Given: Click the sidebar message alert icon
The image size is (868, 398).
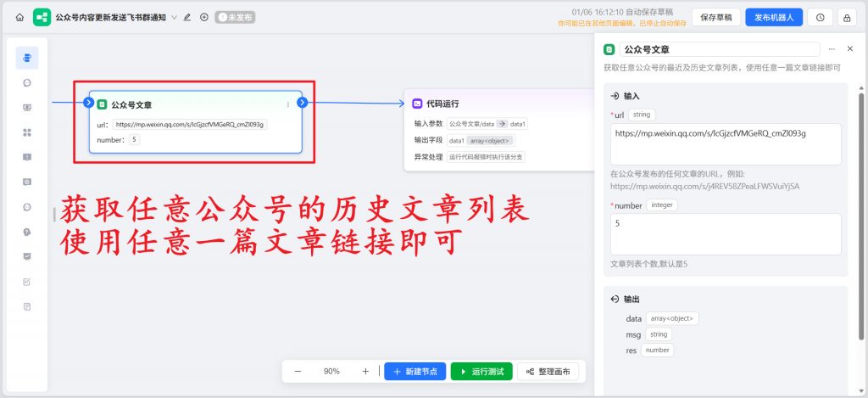Looking at the screenshot, I should click(x=27, y=158).
